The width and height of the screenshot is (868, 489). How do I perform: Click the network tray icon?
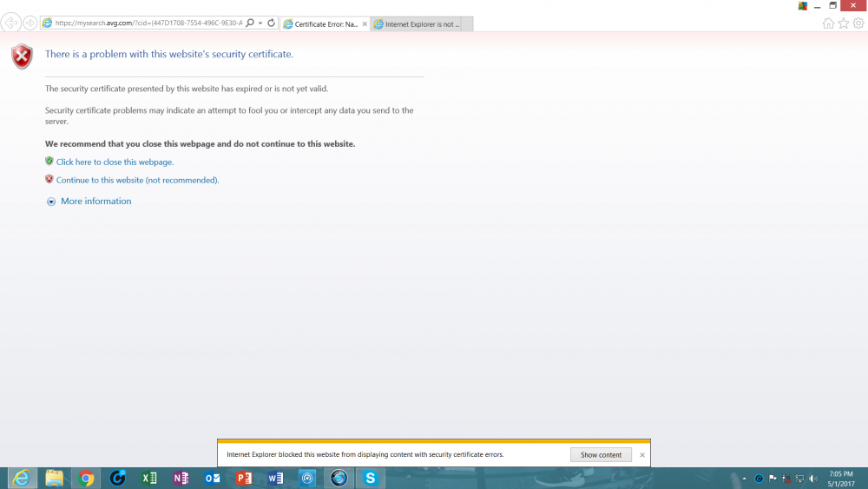799,479
